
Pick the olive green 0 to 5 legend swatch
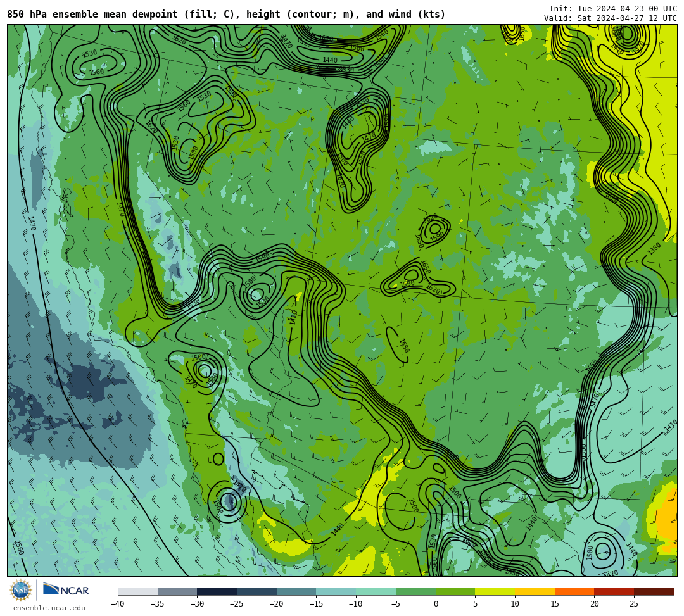[x=455, y=591]
